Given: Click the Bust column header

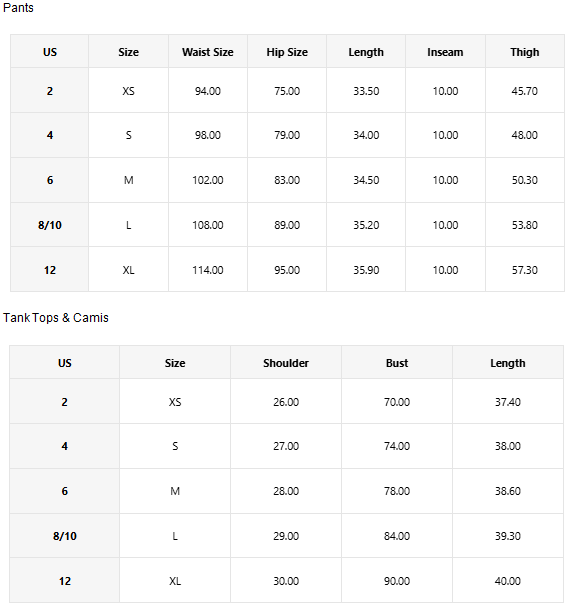Looking at the screenshot, I should pyautogui.click(x=397, y=363).
